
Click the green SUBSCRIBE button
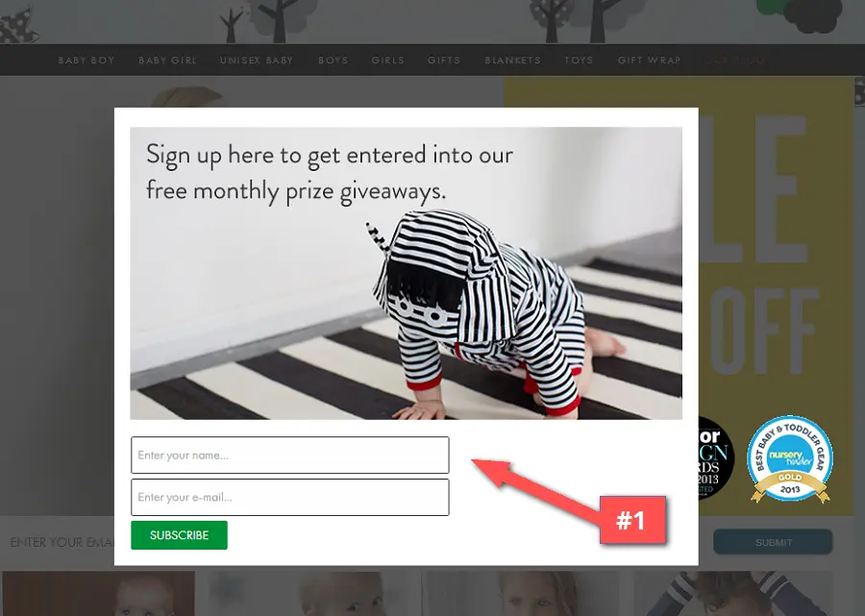click(179, 535)
